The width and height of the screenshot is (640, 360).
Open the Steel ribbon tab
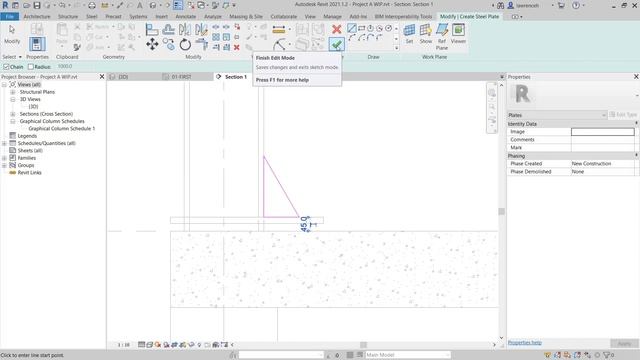pos(91,16)
